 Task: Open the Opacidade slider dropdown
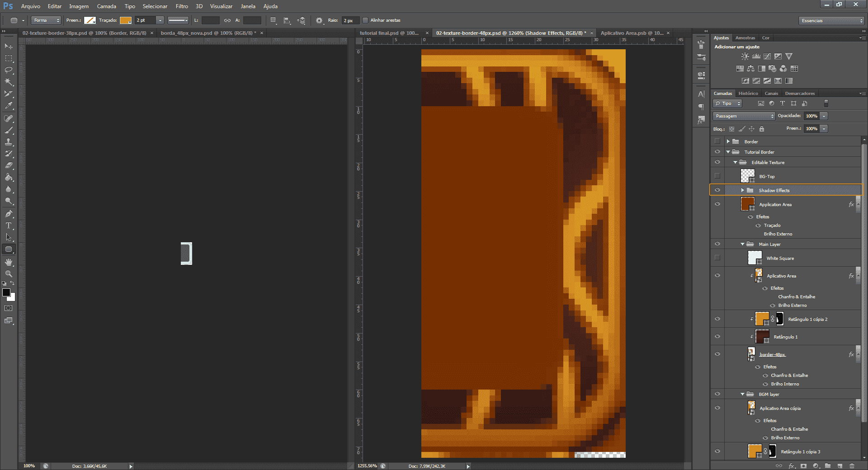pos(824,116)
